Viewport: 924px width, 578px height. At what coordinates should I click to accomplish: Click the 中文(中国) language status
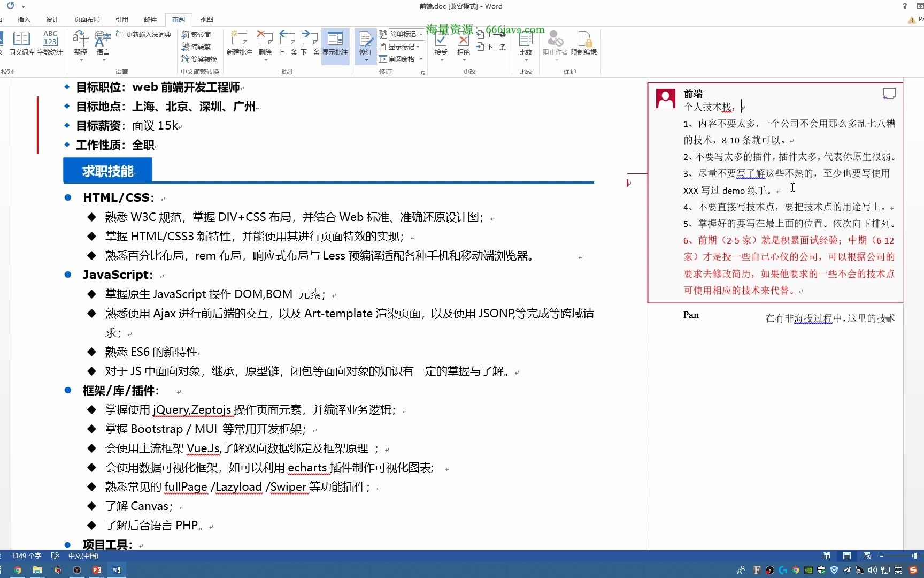pyautogui.click(x=83, y=556)
